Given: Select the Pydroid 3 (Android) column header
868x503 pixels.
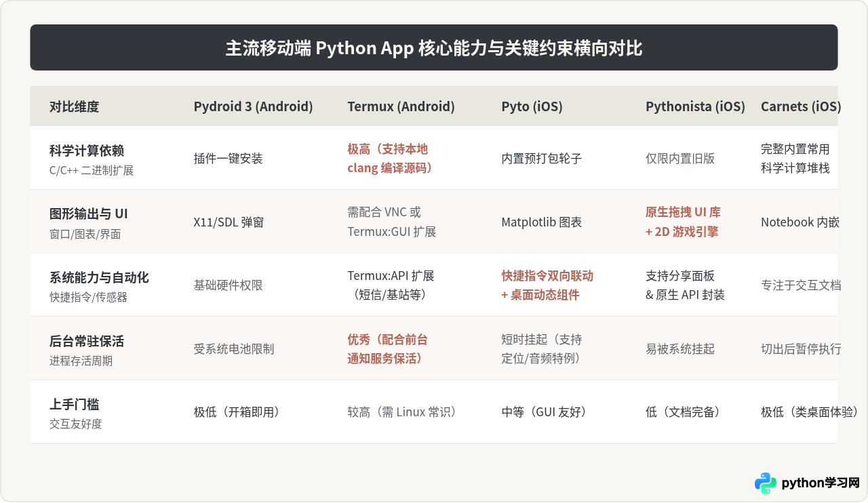Looking at the screenshot, I should click(x=254, y=106).
